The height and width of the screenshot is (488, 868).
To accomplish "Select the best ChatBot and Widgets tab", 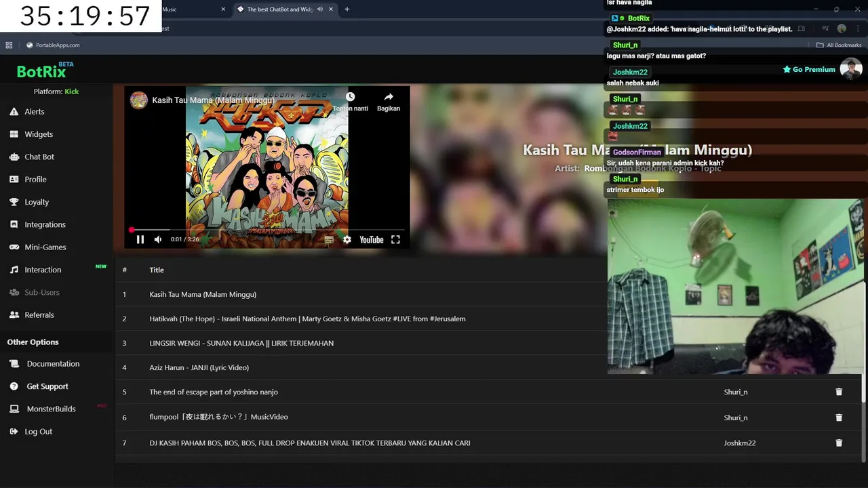I will pos(279,9).
